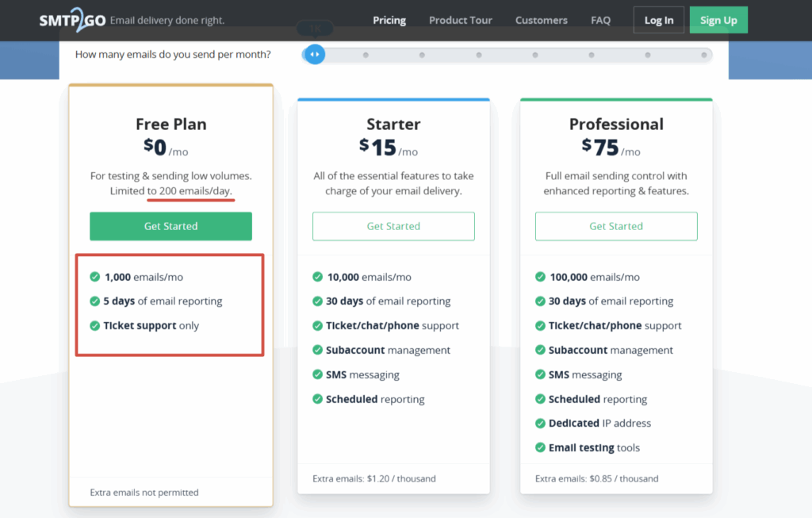This screenshot has width=812, height=518.
Task: Click the Log In button
Action: click(x=659, y=20)
